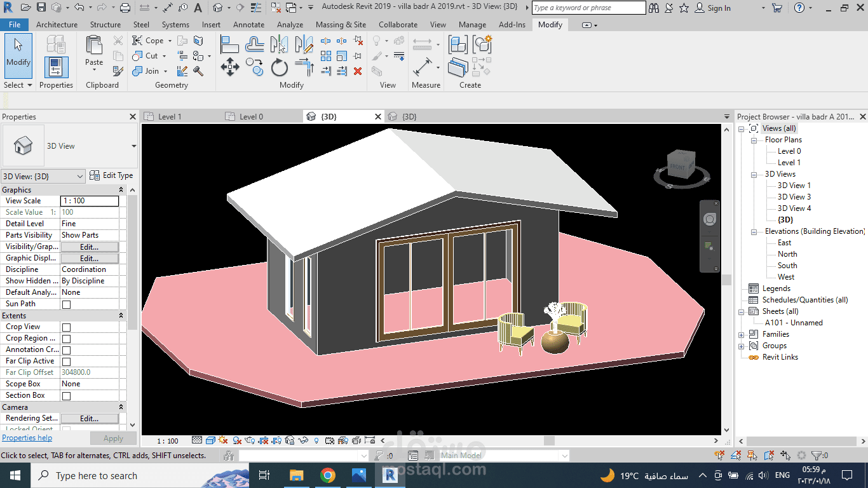Image resolution: width=868 pixels, height=488 pixels.
Task: Reveal hidden elements with the lightbulb icon
Action: [316, 440]
